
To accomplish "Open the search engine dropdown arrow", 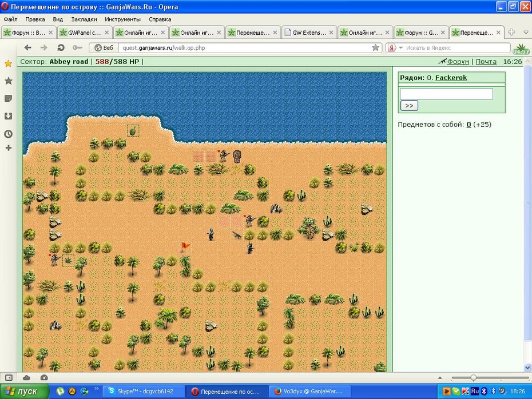I will pyautogui.click(x=400, y=48).
